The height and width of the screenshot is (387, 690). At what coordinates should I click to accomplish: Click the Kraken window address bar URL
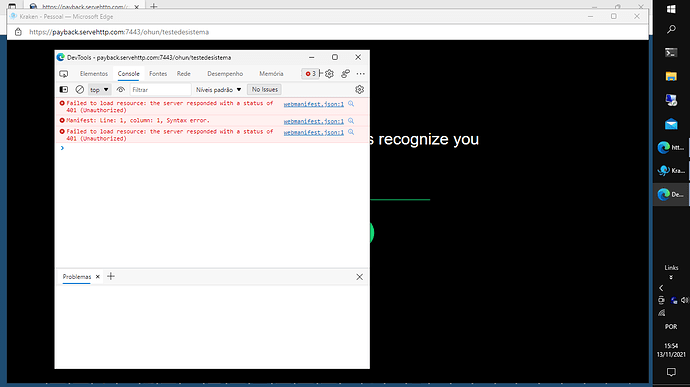(119, 32)
